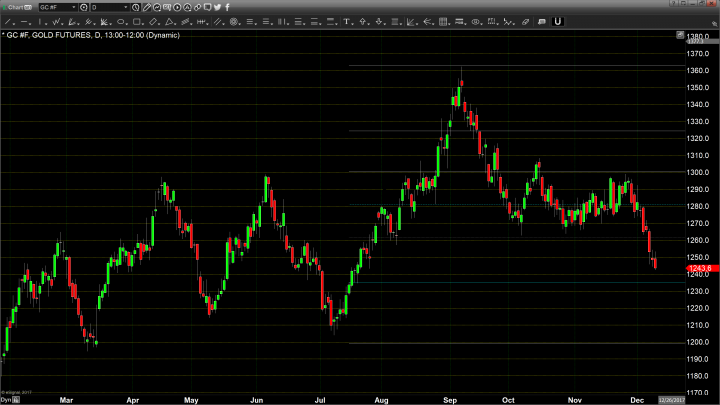The height and width of the screenshot is (405, 720).
Task: Click the circular line-chart icon in top bar
Action: 157,7
